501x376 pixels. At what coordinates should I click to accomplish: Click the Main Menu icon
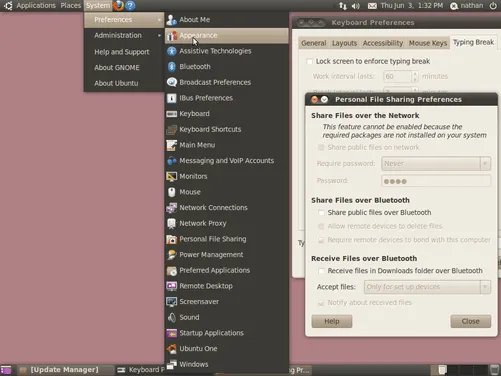[x=171, y=145]
